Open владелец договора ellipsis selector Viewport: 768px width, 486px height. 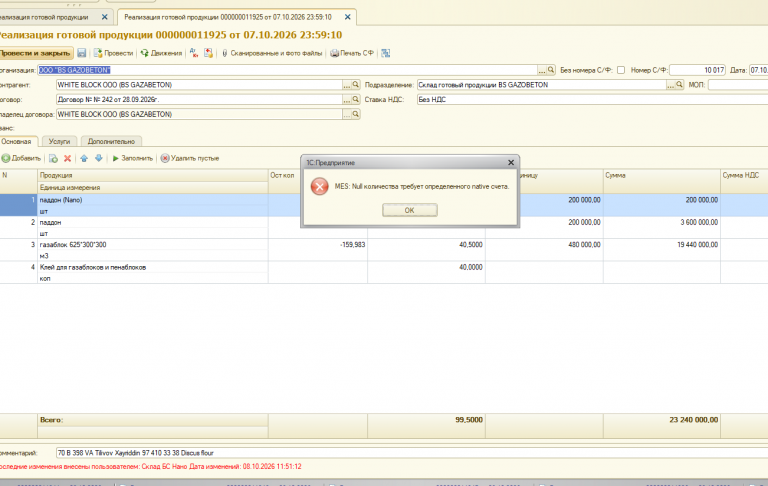point(347,114)
